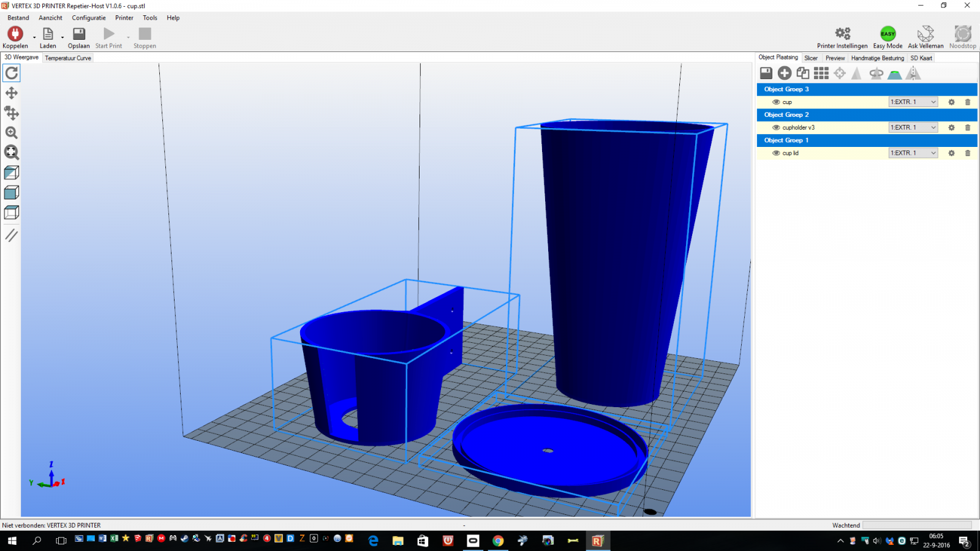Open the Help menu

[173, 18]
